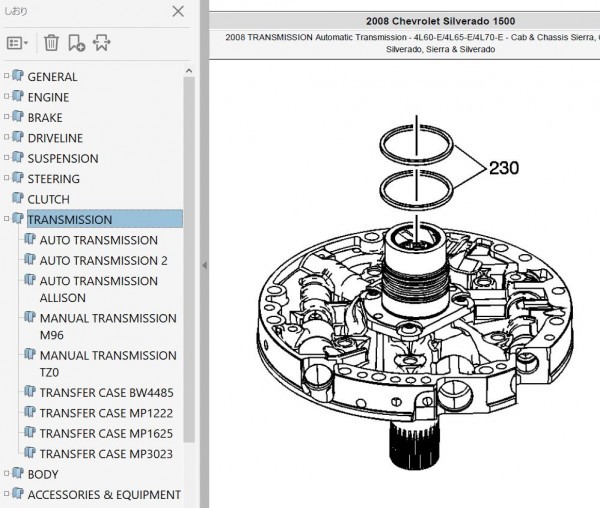Viewport: 600px width, 508px height.
Task: Click the TRANSFER CASE MP3023 bookmark icon
Action: point(30,452)
